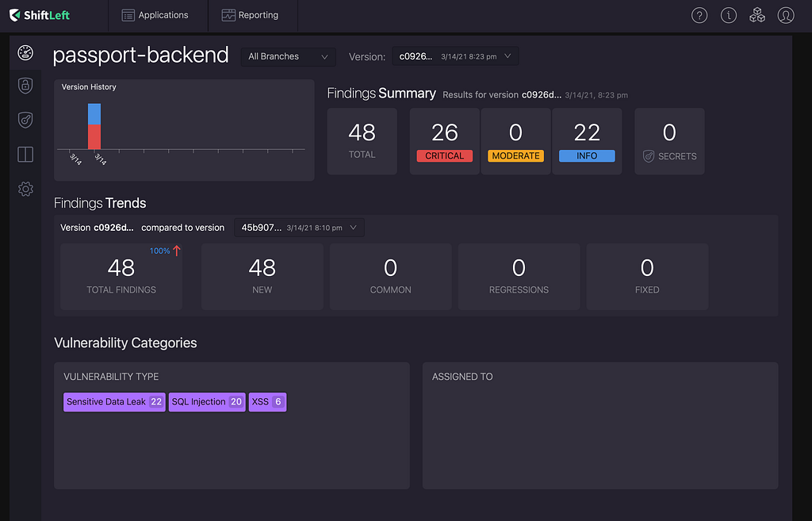Screen dimensions: 812x521
Task: Open the Version c0926 dropdown
Action: (455, 56)
